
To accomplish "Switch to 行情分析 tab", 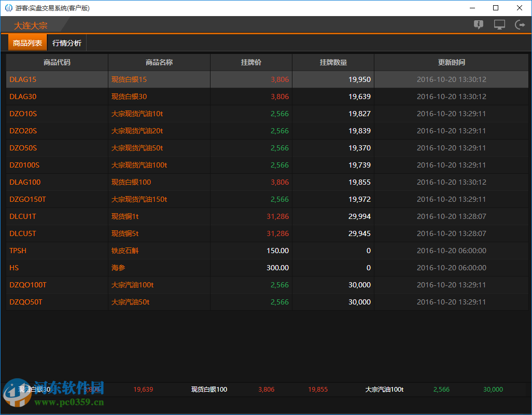I will (67, 43).
